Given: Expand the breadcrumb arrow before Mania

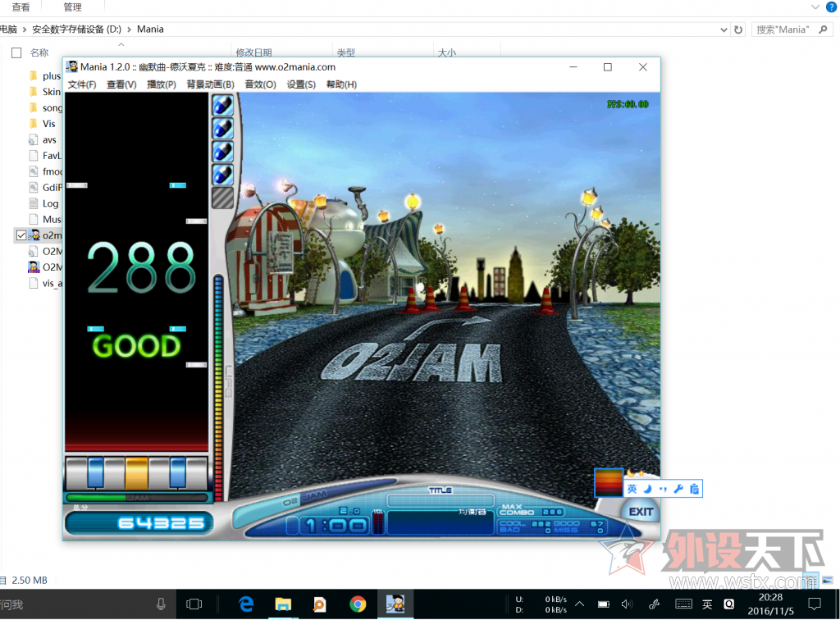Looking at the screenshot, I should click(x=129, y=30).
